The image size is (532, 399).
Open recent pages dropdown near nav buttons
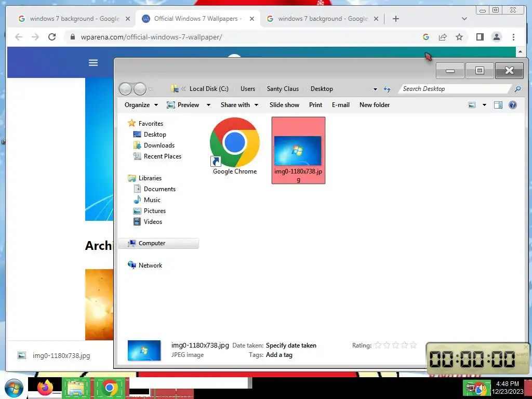(x=150, y=89)
